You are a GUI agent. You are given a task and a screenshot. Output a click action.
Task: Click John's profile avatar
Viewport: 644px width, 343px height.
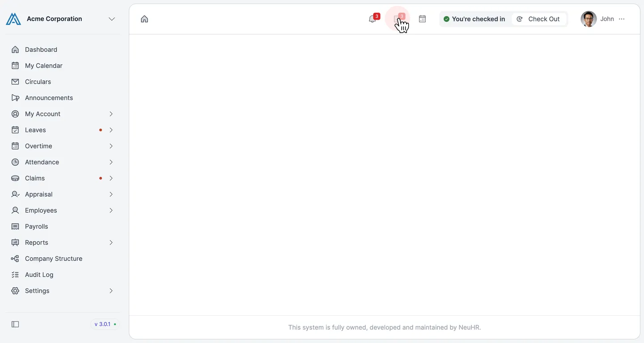pos(589,19)
